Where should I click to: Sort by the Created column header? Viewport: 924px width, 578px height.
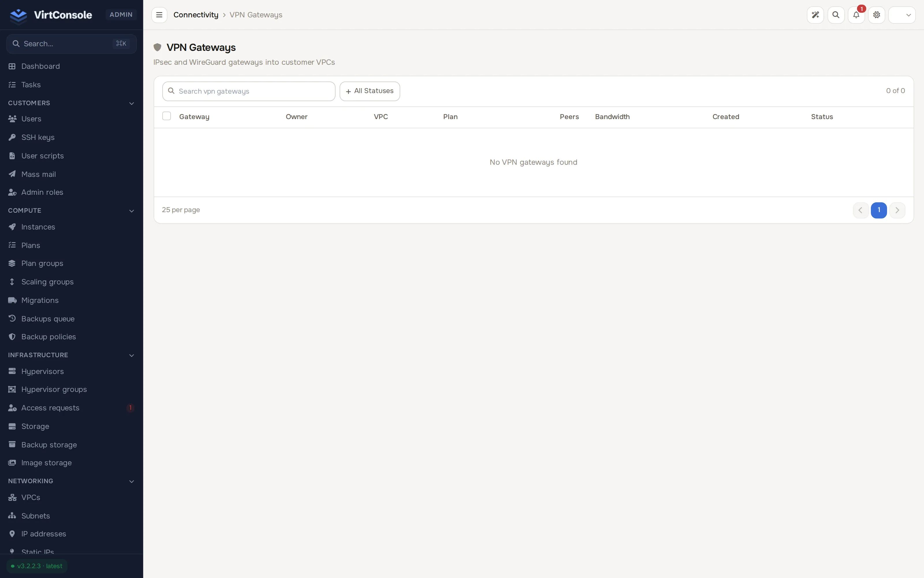point(725,116)
